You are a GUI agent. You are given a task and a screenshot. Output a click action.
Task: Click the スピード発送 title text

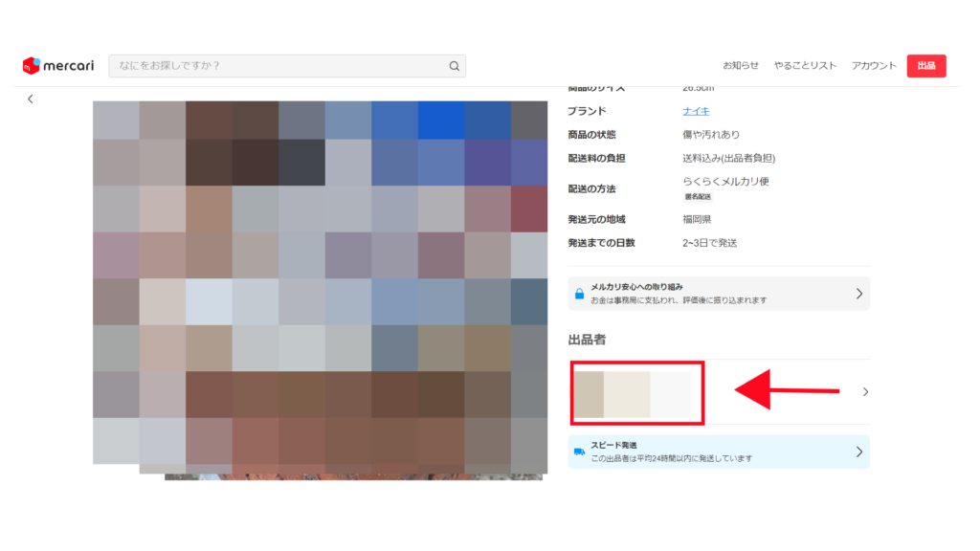pyautogui.click(x=613, y=446)
